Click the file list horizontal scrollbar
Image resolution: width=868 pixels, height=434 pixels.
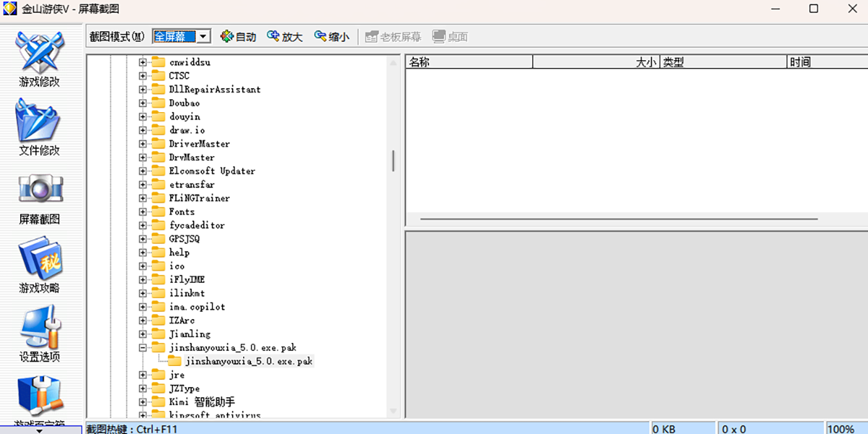coord(618,218)
